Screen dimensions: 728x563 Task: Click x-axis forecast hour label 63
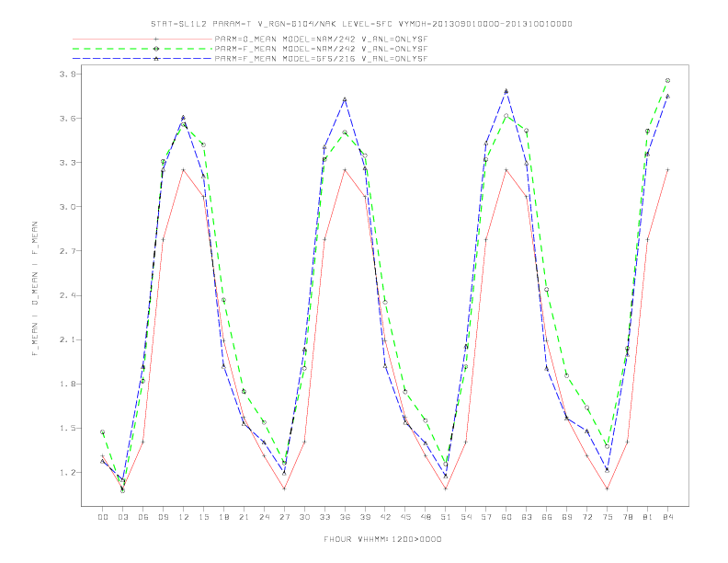tap(527, 517)
